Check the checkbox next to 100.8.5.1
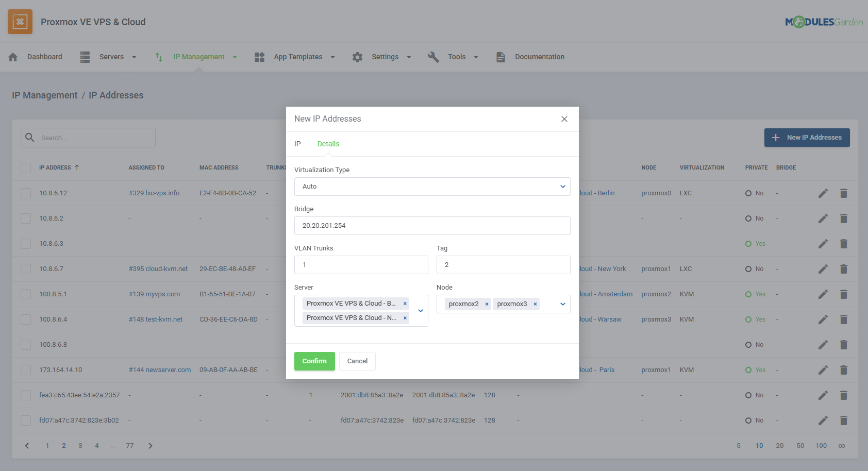 pyautogui.click(x=26, y=294)
